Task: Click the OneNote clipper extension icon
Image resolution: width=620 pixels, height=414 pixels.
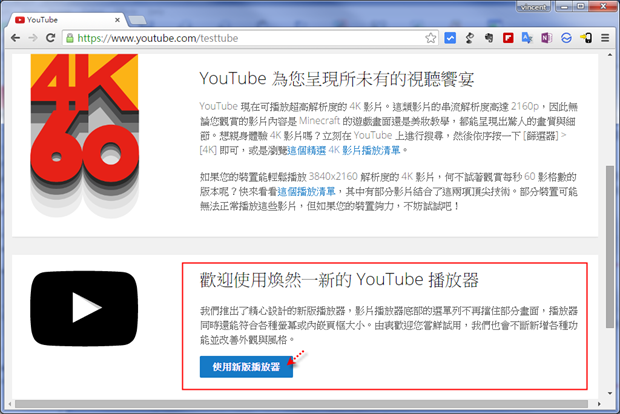Action: click(546, 38)
